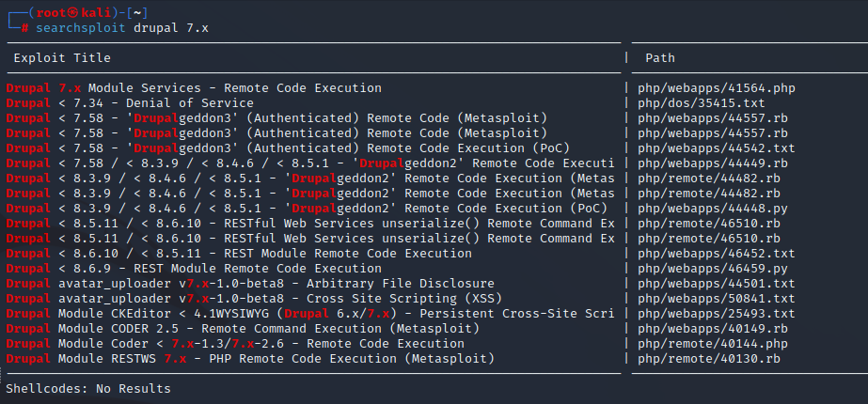Click the path 'php/webapps/46452.txt'

(x=717, y=254)
